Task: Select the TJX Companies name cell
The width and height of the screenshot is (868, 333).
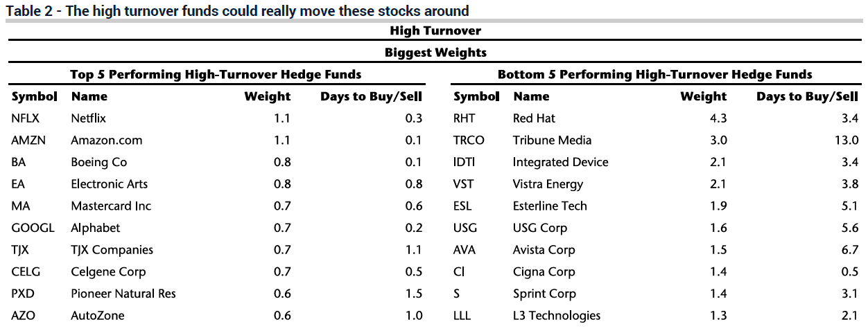Action: pos(112,250)
